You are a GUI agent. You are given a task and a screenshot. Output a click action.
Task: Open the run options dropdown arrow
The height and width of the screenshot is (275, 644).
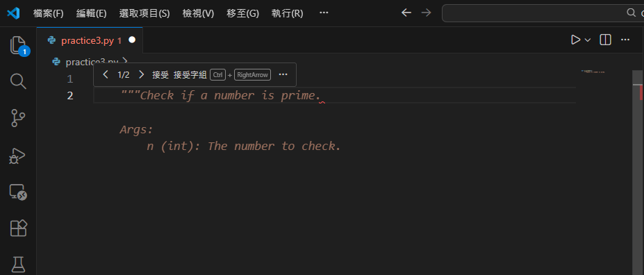[587, 40]
